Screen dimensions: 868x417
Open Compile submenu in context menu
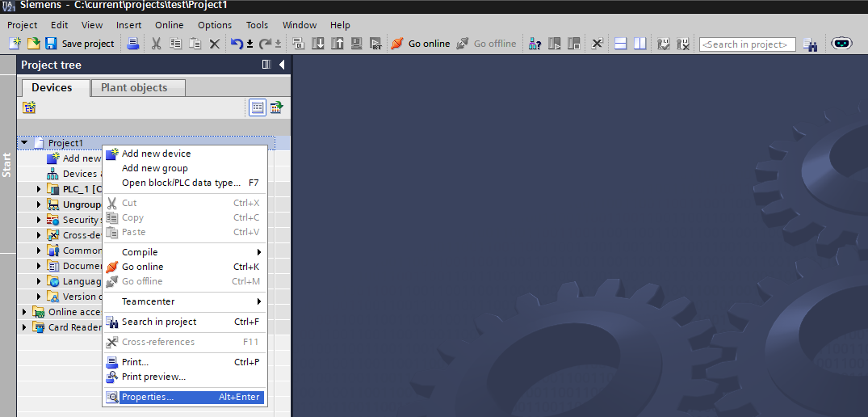tap(185, 252)
